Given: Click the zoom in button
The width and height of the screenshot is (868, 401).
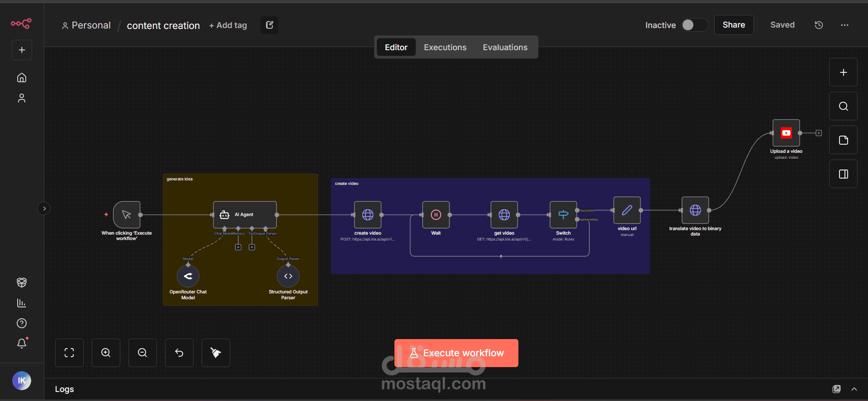Looking at the screenshot, I should pyautogui.click(x=106, y=353).
